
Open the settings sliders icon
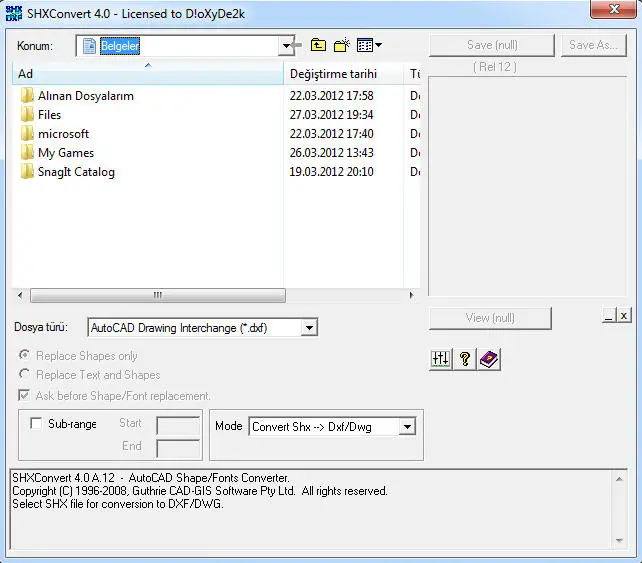[x=441, y=360]
